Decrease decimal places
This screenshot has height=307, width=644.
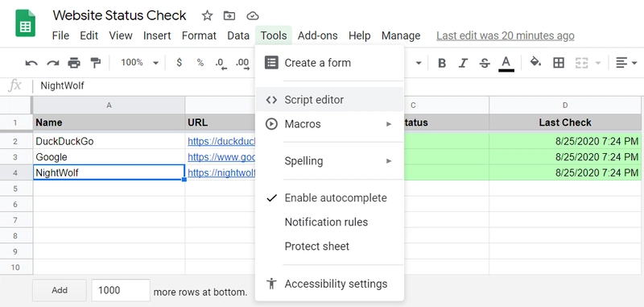[x=221, y=64]
